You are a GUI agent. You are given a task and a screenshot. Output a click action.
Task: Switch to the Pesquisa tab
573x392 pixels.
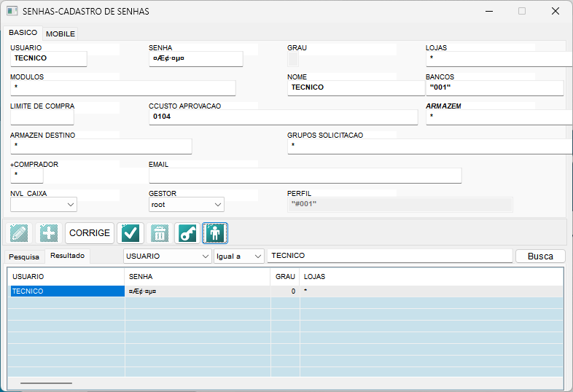24,256
